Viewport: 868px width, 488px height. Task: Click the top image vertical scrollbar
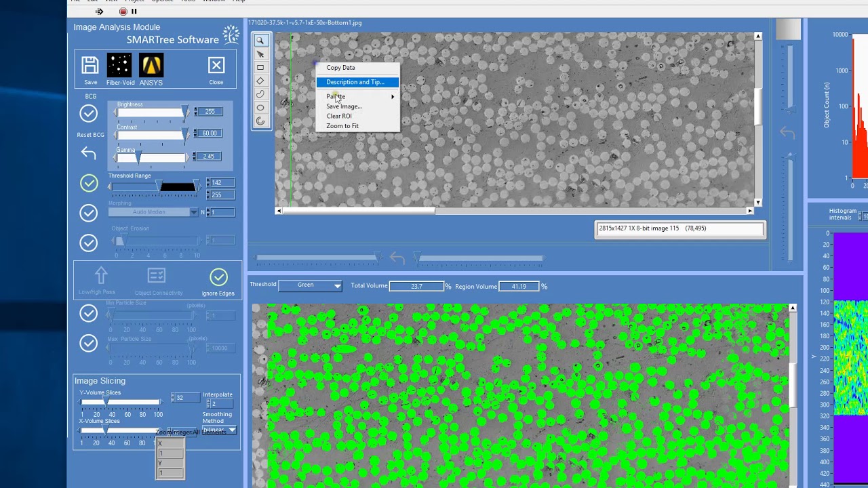tap(758, 119)
